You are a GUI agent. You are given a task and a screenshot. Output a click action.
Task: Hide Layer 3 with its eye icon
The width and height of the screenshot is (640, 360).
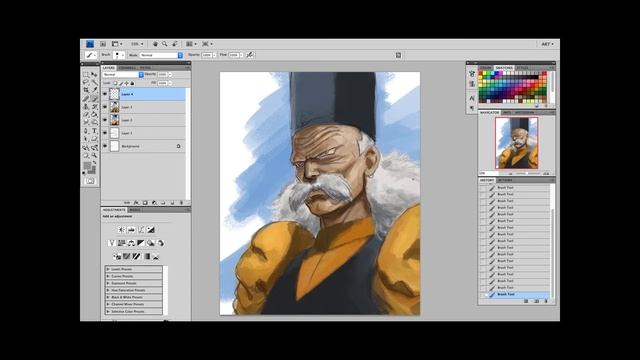click(x=105, y=107)
